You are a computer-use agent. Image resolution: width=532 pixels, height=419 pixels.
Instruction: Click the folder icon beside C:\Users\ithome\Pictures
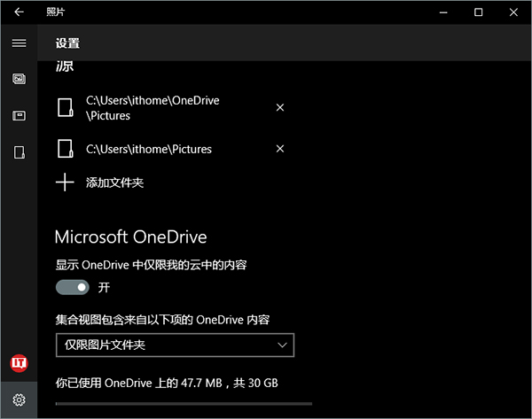[65, 149]
